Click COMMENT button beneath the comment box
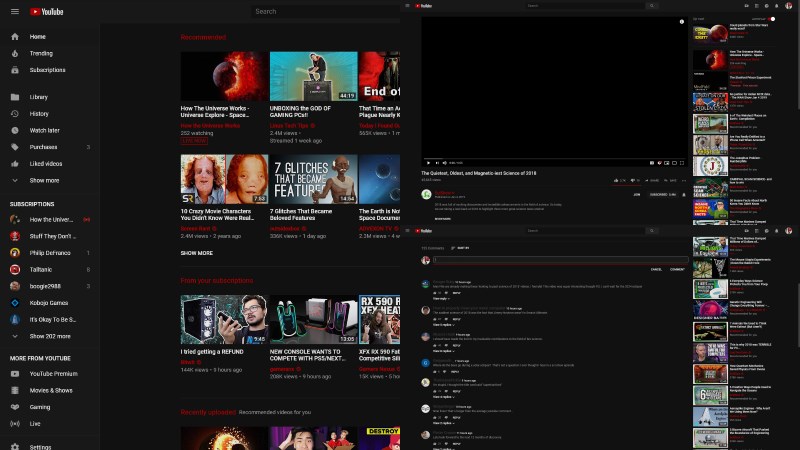800x450 pixels. pos(677,269)
